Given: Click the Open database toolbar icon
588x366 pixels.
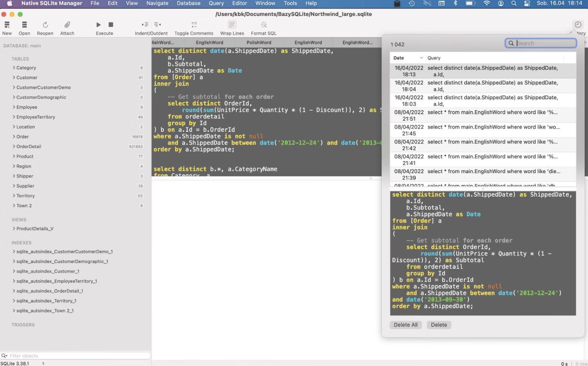Looking at the screenshot, I should click(24, 25).
